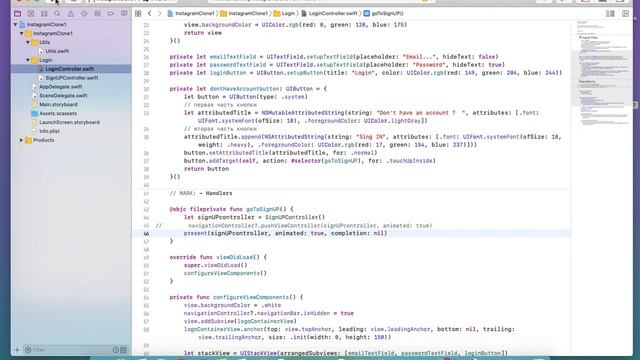Image resolution: width=640 pixels, height=360 pixels.
Task: Collapse the Utils folder
Action: point(28,42)
